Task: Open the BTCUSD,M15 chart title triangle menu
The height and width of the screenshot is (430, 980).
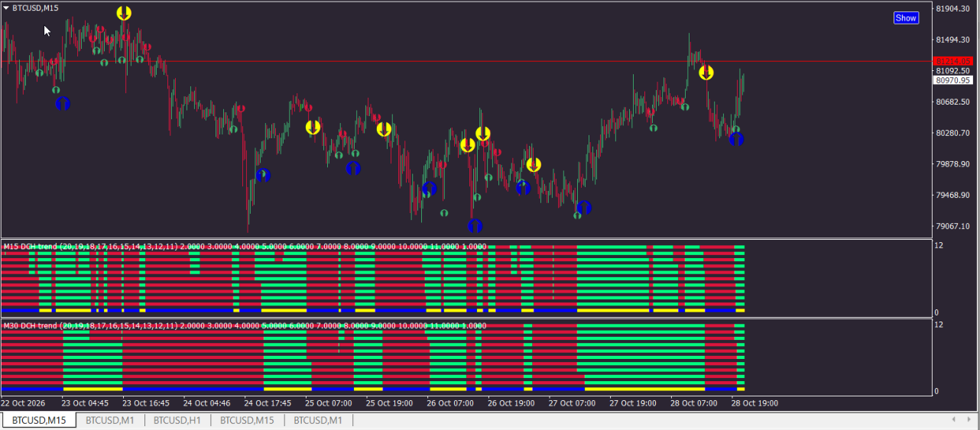Action: pyautogui.click(x=6, y=8)
